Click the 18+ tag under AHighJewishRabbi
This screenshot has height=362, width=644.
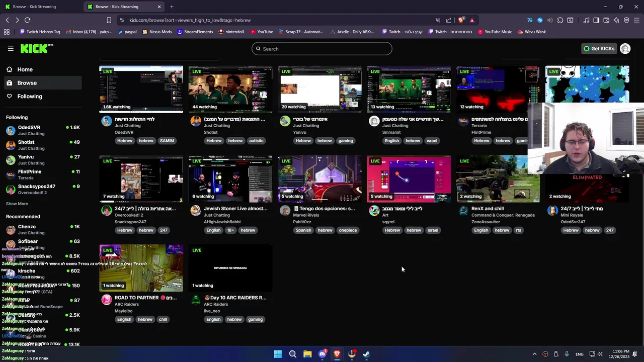pos(230,230)
